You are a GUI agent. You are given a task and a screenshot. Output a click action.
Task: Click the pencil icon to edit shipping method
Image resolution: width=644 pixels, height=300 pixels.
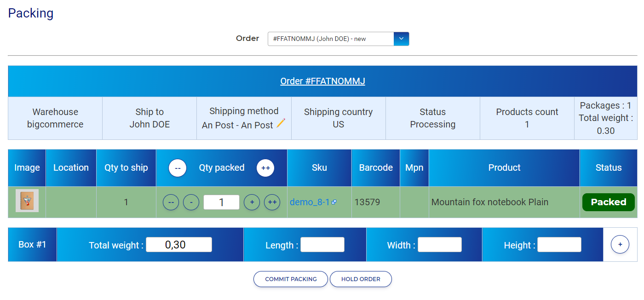coord(281,124)
